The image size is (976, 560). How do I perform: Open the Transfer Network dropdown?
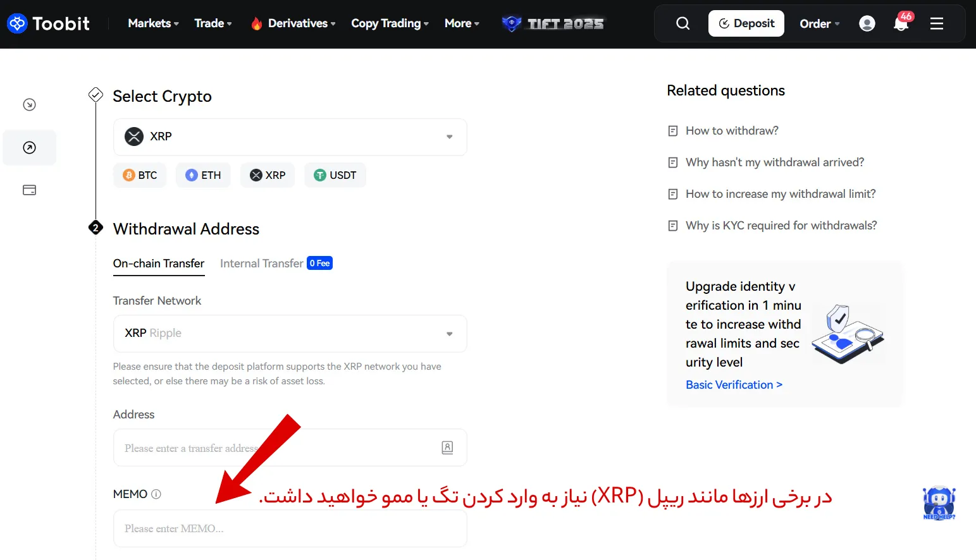pos(290,334)
